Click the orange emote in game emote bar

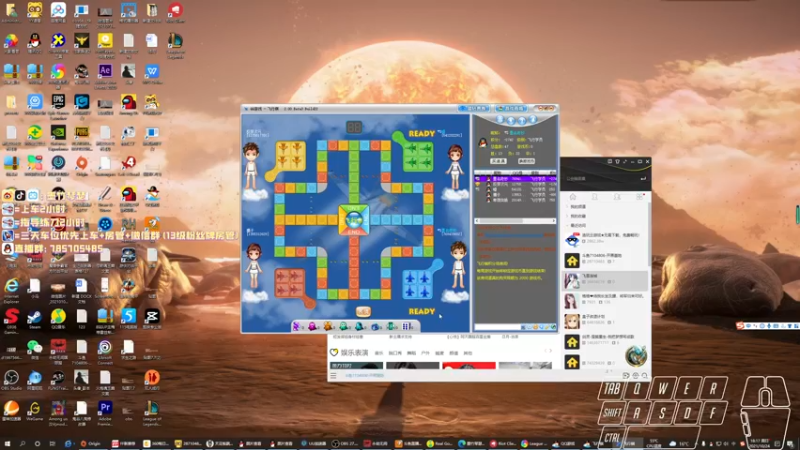[328, 326]
